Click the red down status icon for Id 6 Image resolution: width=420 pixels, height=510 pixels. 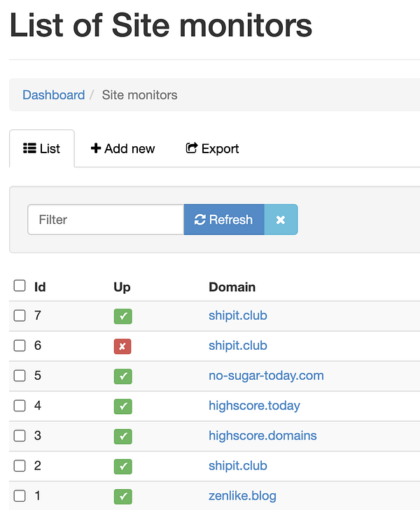click(122, 346)
